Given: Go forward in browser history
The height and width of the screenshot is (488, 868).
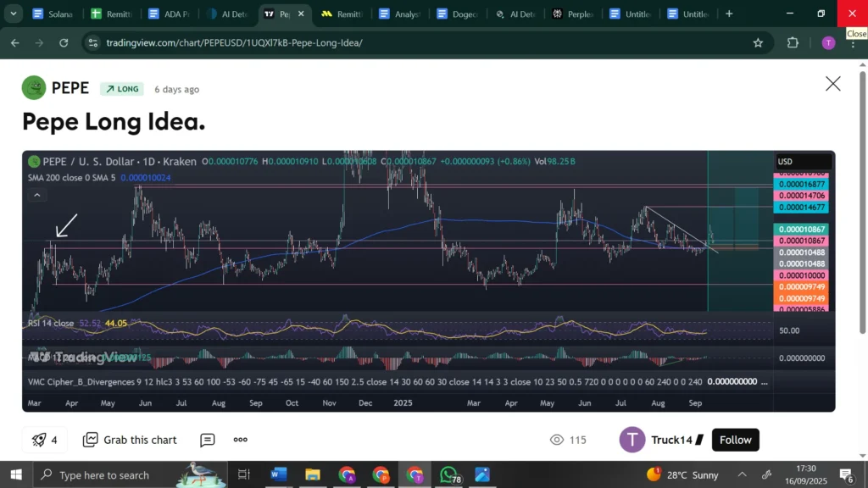Looking at the screenshot, I should [39, 42].
